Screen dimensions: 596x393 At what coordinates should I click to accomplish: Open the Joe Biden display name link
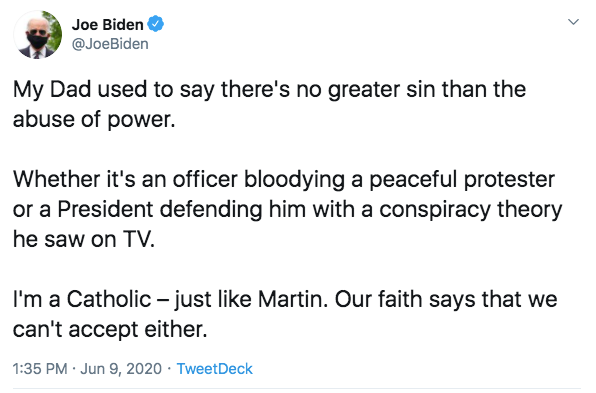pyautogui.click(x=108, y=25)
